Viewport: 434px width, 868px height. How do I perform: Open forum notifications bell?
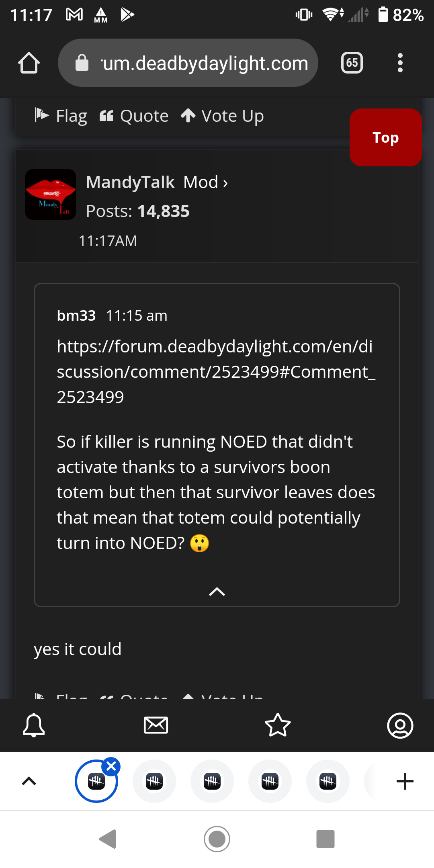34,725
